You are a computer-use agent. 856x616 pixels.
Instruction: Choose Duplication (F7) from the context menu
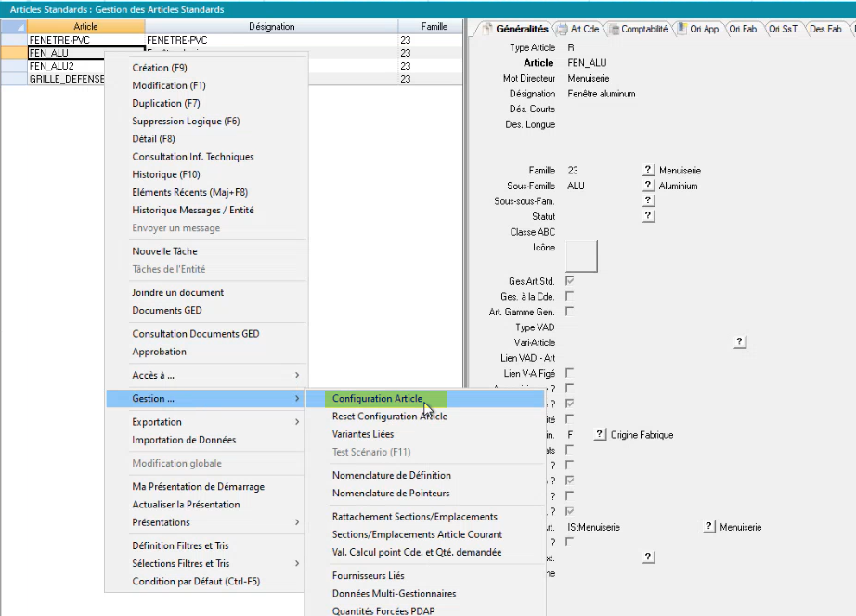(x=166, y=104)
